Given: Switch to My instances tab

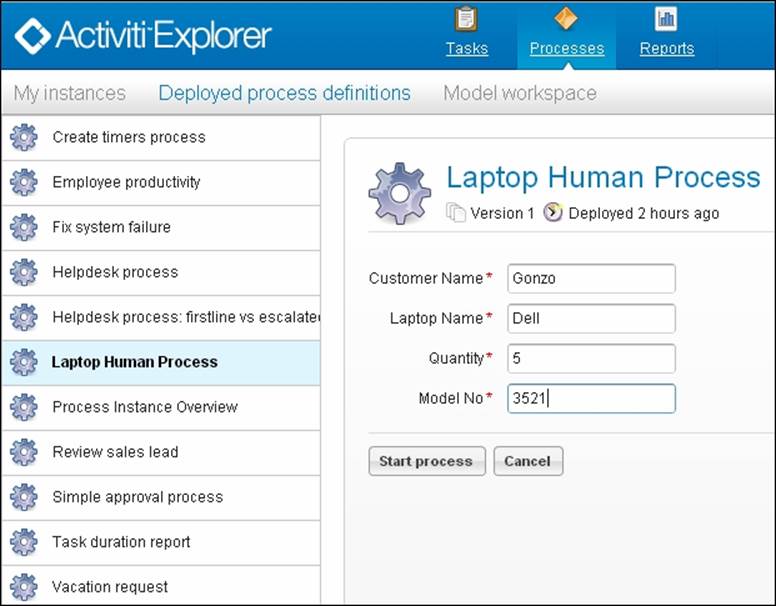Looking at the screenshot, I should coord(70,93).
